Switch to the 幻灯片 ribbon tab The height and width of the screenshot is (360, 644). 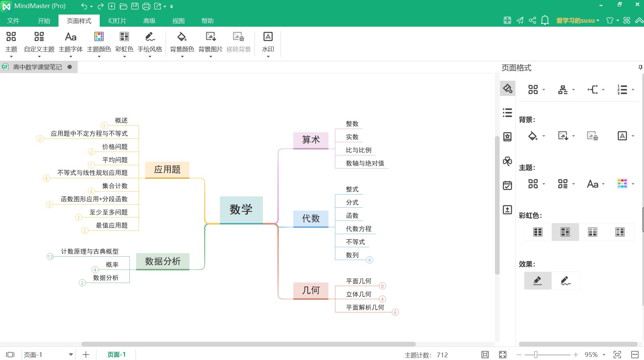(117, 21)
